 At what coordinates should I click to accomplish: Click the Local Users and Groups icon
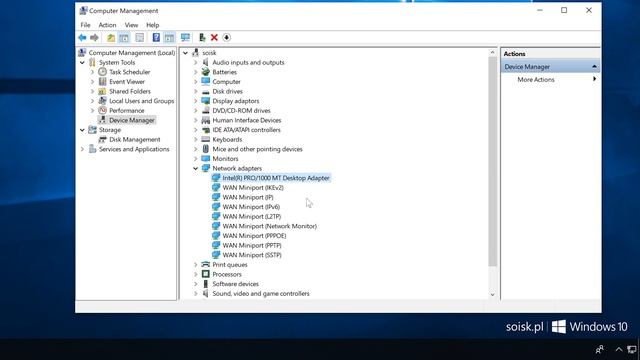(x=102, y=101)
